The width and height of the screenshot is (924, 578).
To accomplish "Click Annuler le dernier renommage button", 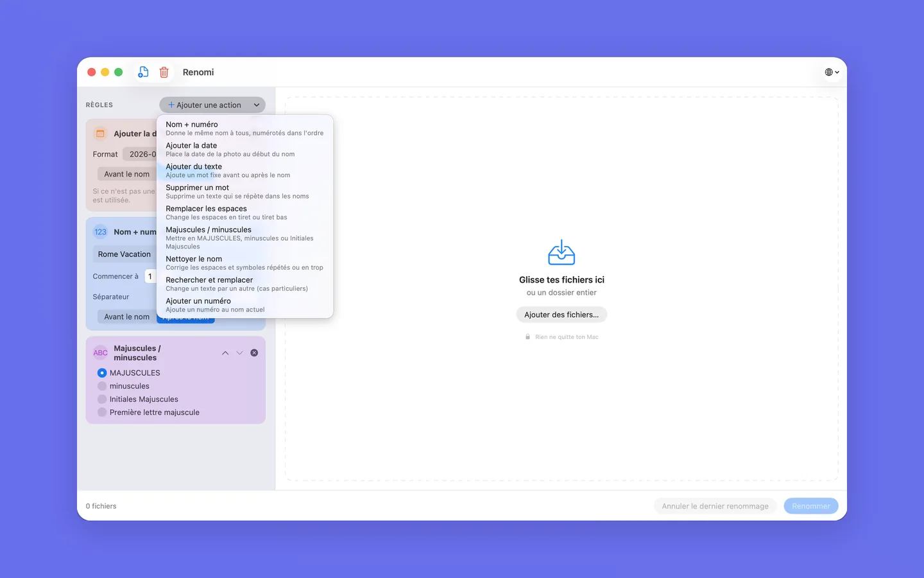I will [x=715, y=506].
